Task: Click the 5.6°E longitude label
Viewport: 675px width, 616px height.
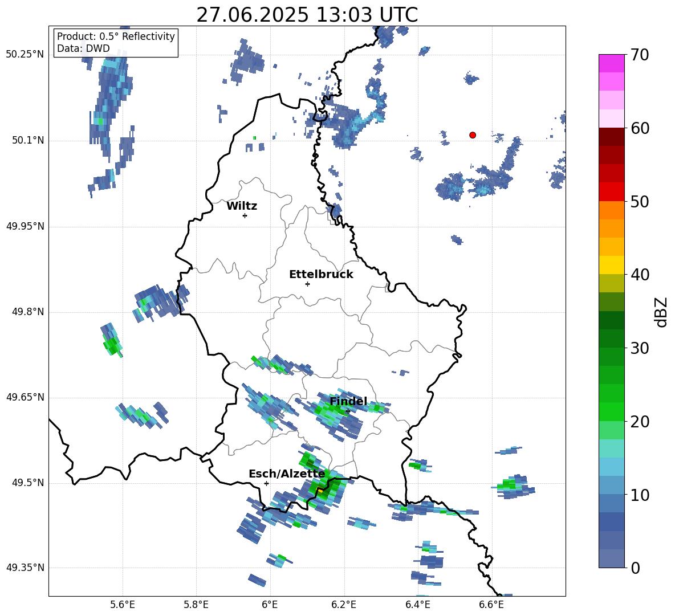Action: (x=122, y=605)
